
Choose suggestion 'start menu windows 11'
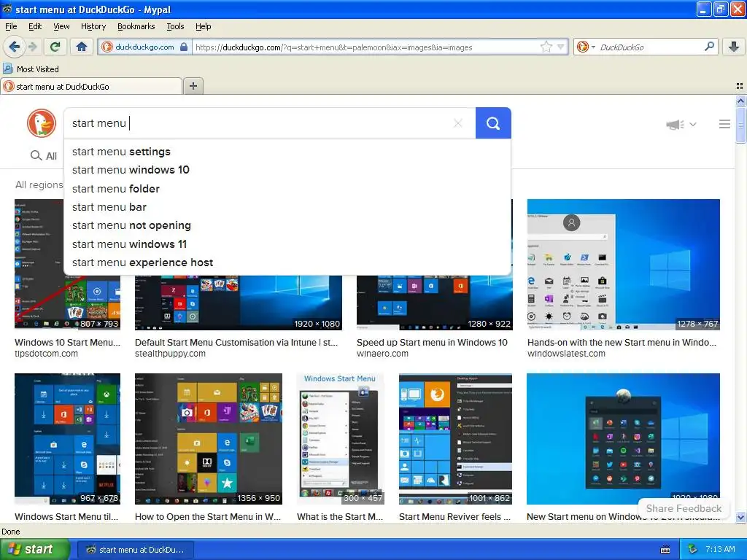click(x=287, y=244)
